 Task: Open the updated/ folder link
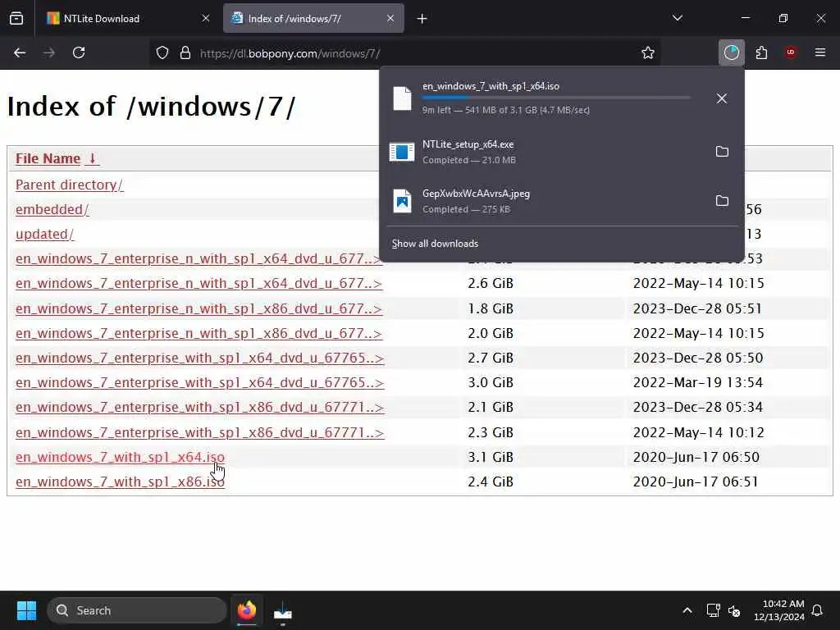[44, 234]
